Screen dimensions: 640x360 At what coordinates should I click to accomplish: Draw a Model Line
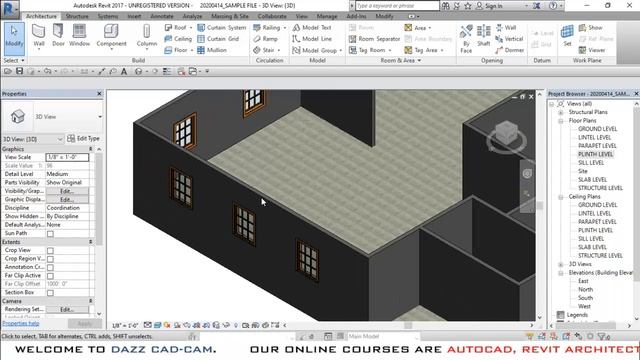click(x=312, y=39)
